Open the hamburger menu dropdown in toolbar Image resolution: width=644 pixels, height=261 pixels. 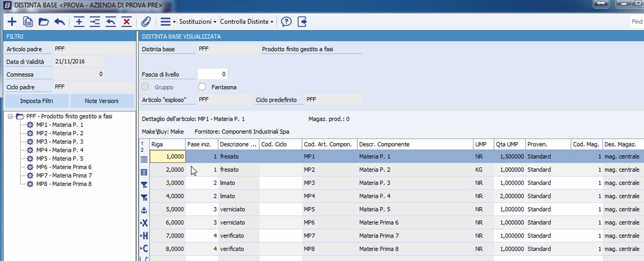coord(168,22)
